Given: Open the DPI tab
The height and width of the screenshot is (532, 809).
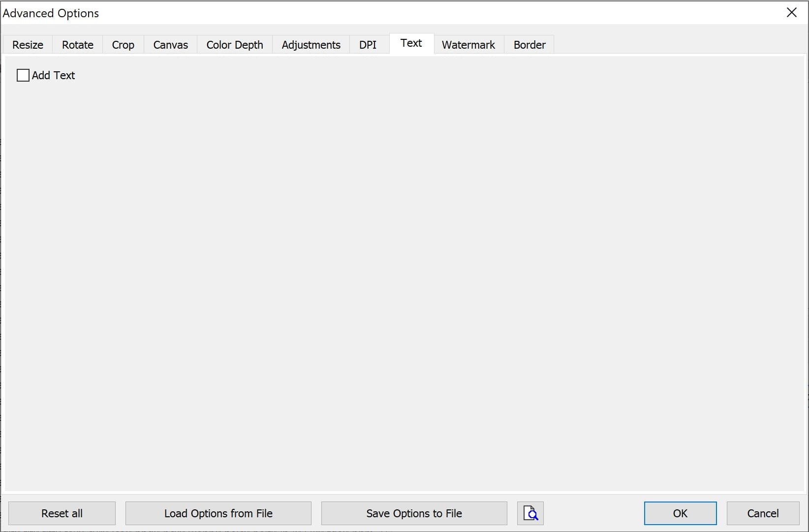Looking at the screenshot, I should (x=368, y=45).
